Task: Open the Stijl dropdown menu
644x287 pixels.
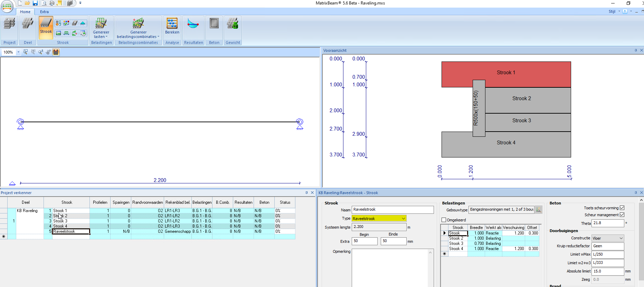Action: click(614, 11)
